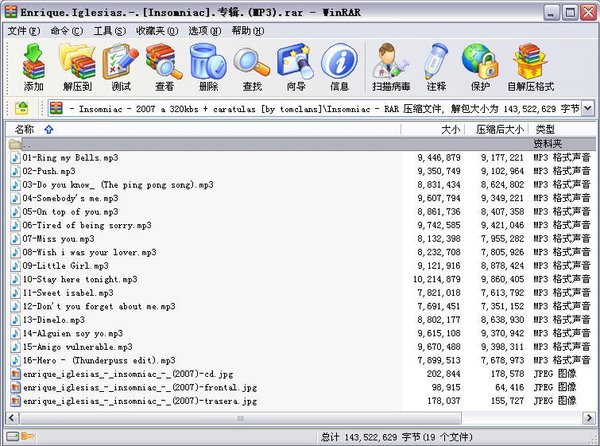Sort by the 大小 column header

pyautogui.click(x=432, y=129)
